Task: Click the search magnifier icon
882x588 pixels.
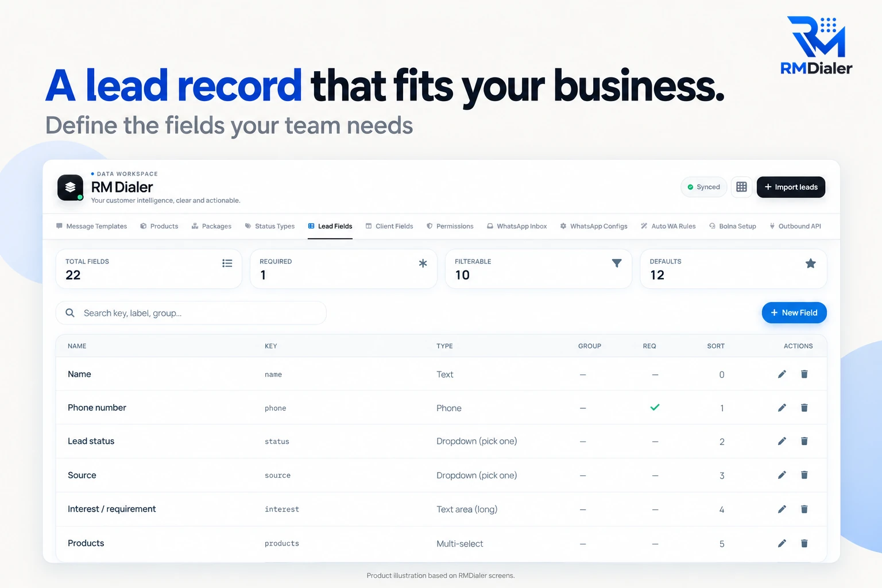Action: [70, 313]
